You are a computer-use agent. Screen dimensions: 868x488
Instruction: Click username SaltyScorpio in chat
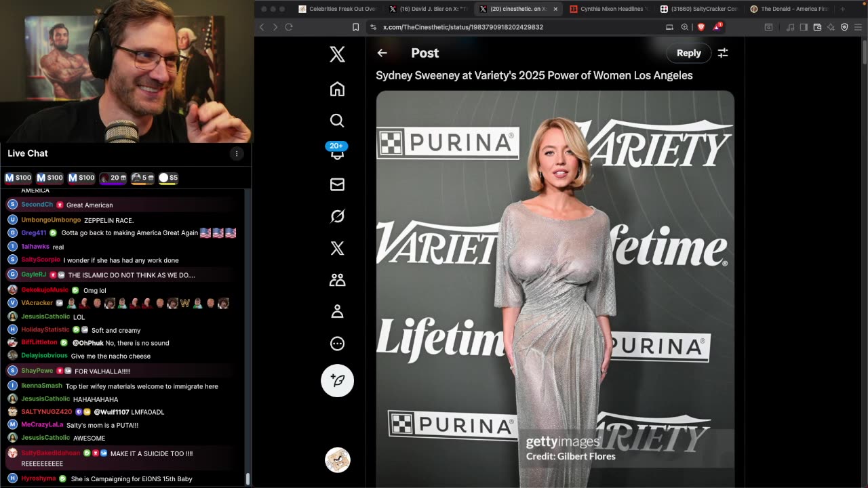tap(41, 260)
